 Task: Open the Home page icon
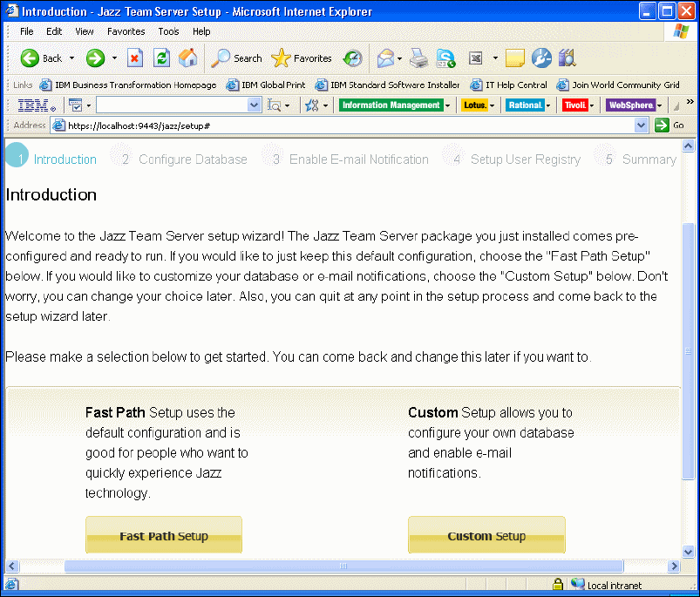coord(188,58)
